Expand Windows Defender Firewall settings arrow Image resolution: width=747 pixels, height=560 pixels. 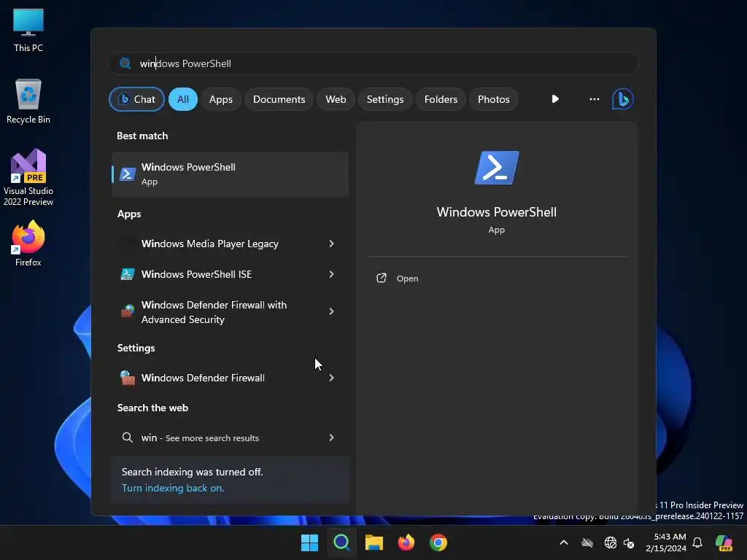pos(332,378)
